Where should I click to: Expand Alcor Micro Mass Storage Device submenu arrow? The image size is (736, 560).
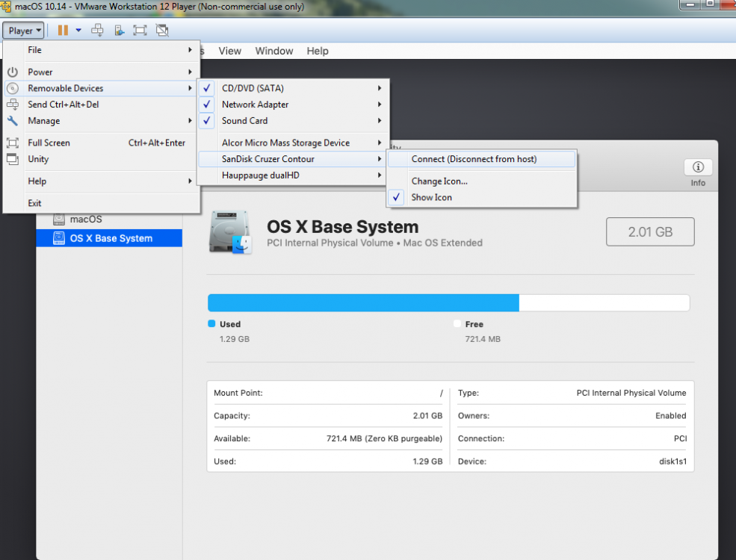tap(380, 143)
